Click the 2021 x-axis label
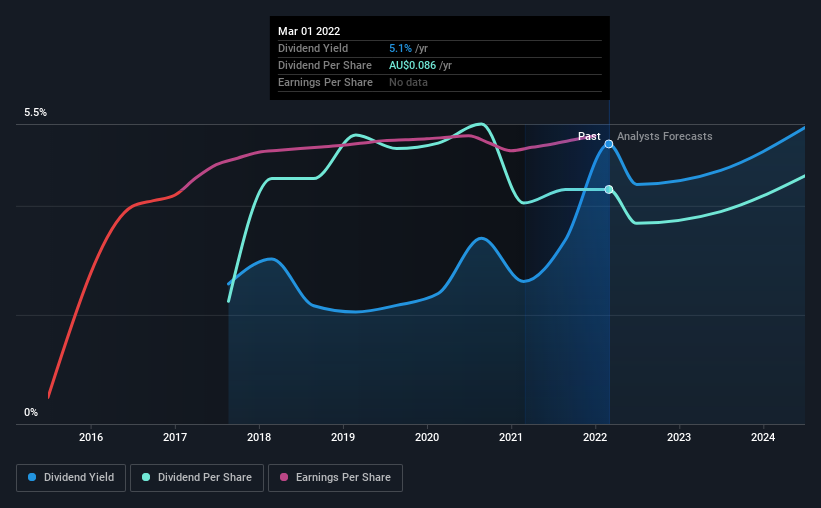 (511, 437)
